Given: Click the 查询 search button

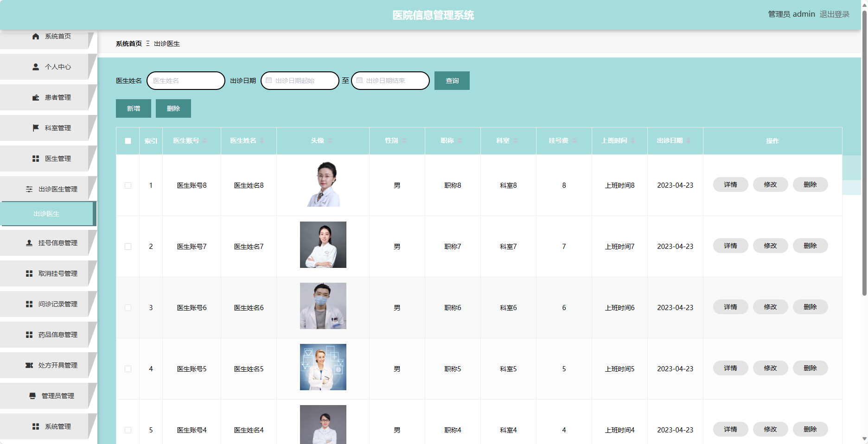Looking at the screenshot, I should [452, 81].
